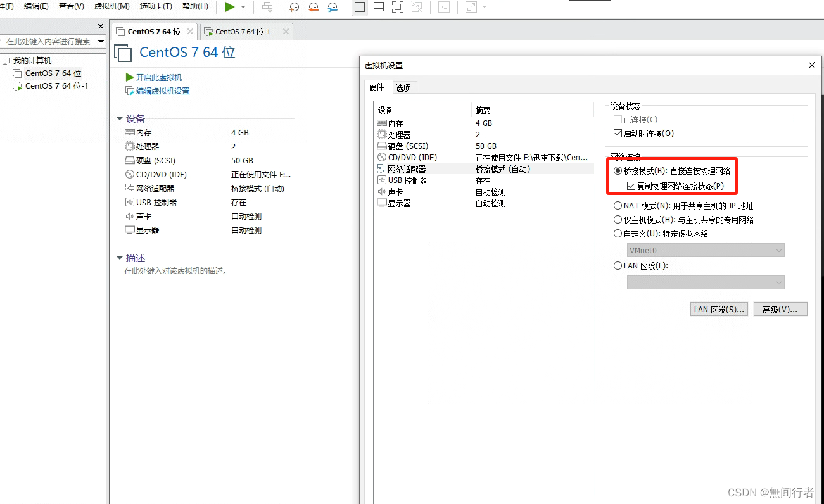824x504 pixels.
Task: Click the 处理器 icon in main panel
Action: click(x=130, y=146)
